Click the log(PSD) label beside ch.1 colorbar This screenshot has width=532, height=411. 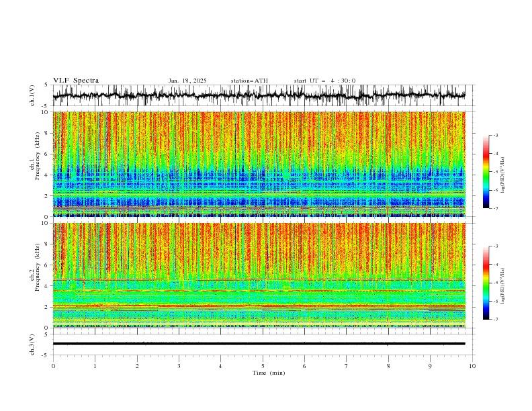coord(502,175)
